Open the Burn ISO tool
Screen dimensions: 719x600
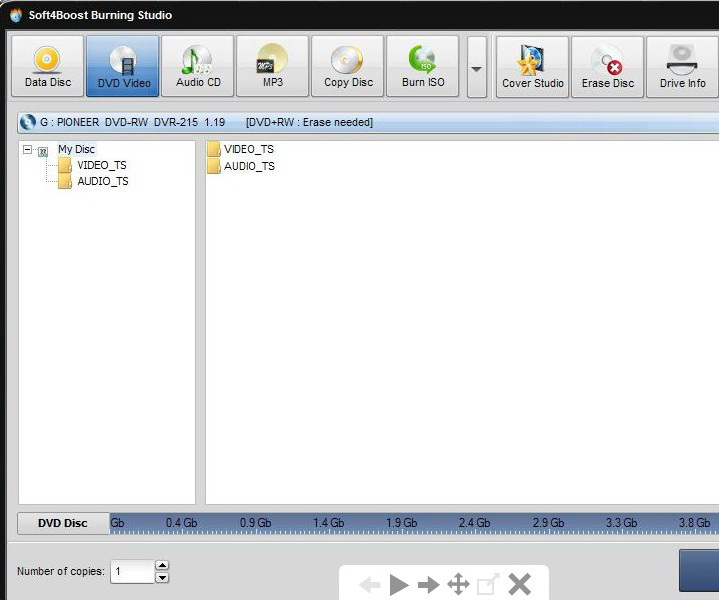pyautogui.click(x=423, y=66)
